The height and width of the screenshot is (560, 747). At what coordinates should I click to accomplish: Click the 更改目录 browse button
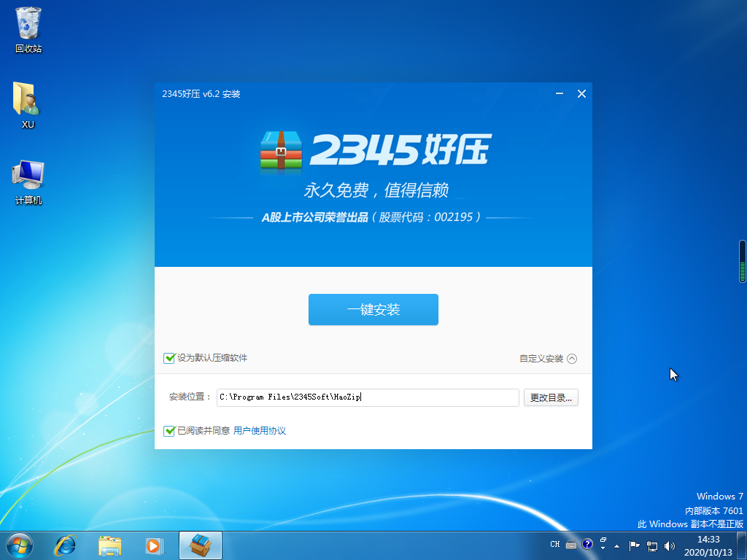coord(551,397)
